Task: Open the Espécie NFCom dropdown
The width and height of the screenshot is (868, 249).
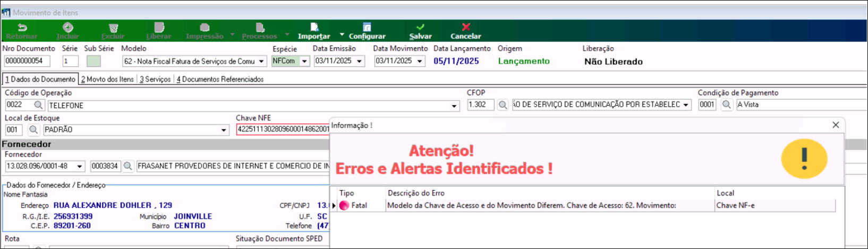Action: click(305, 62)
